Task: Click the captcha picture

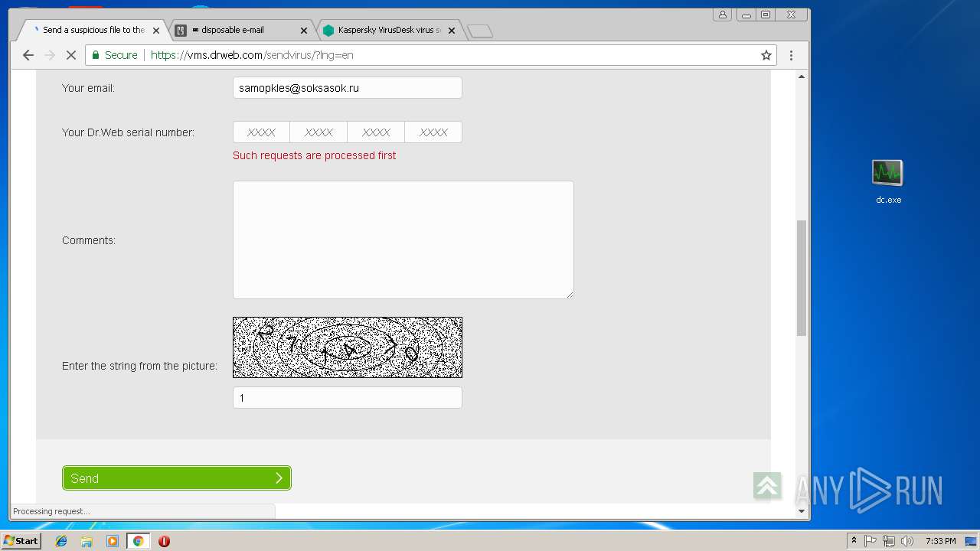Action: 347,347
